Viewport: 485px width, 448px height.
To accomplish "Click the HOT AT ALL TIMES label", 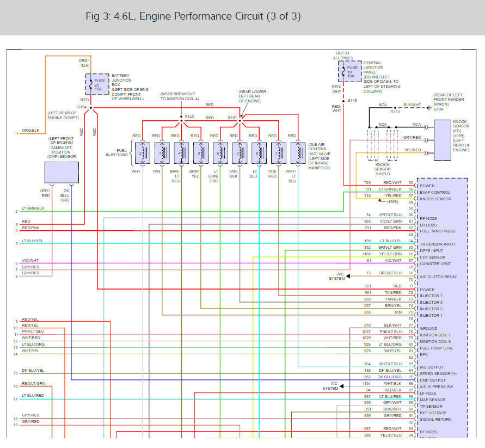I will point(343,56).
